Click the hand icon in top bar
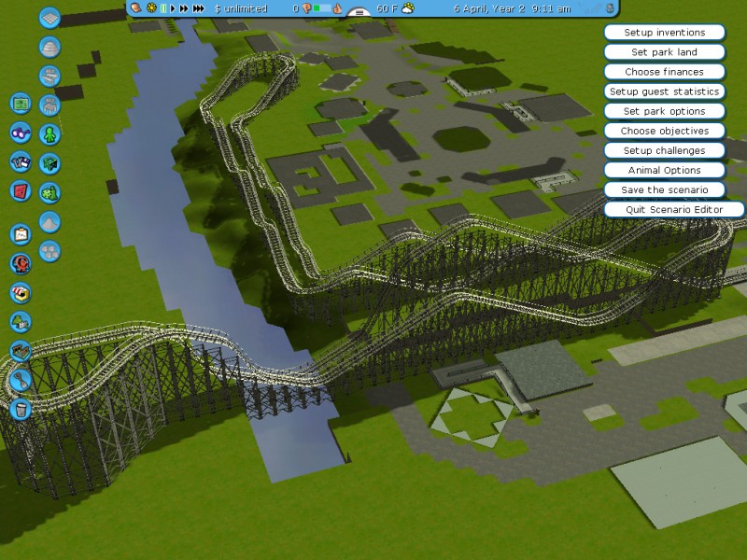This screenshot has height=560, width=747. click(135, 7)
